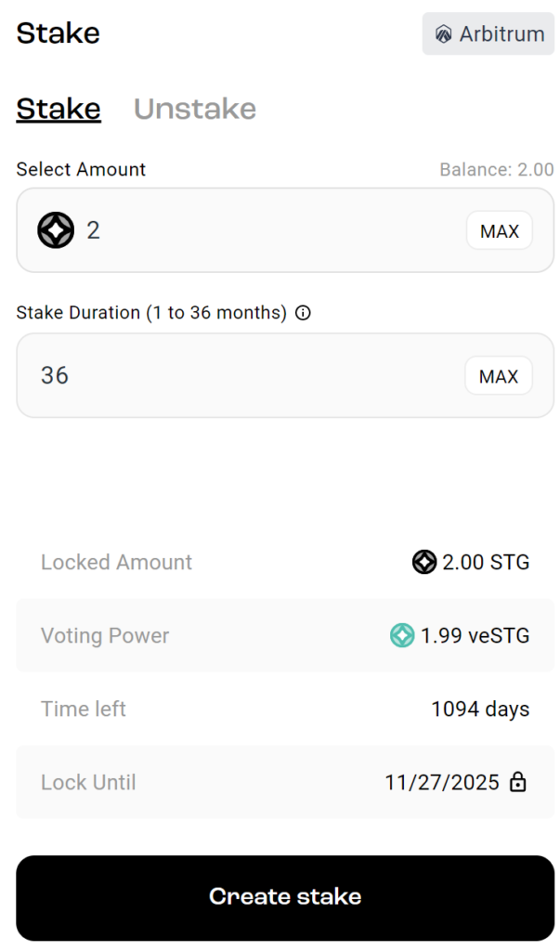This screenshot has width=560, height=951.
Task: Click the Stake page heading
Action: 59,33
